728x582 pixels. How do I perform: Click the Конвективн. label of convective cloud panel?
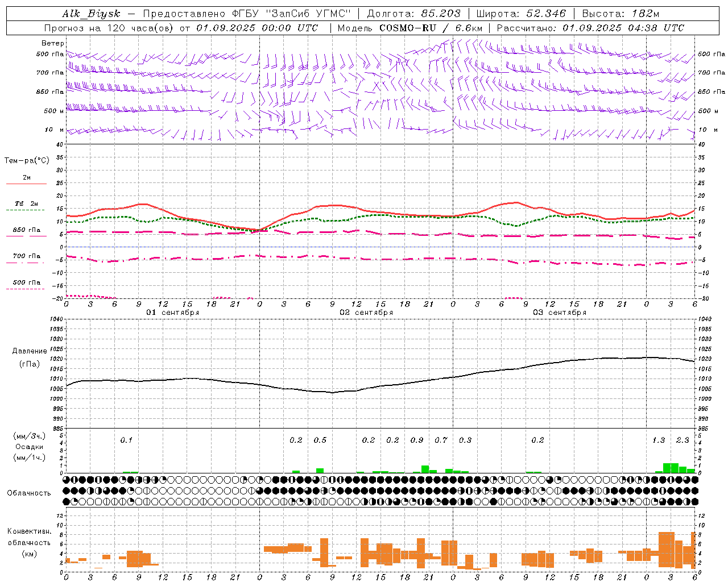pyautogui.click(x=29, y=531)
